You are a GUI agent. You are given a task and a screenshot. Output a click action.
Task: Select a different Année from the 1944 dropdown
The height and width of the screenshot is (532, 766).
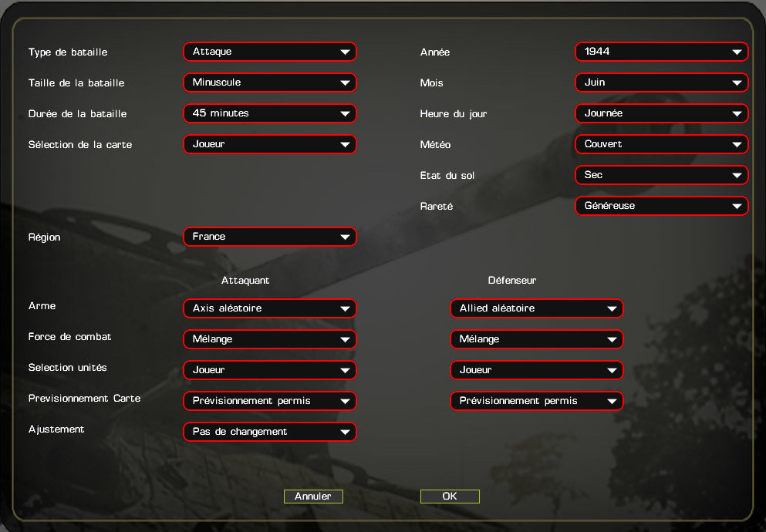(661, 52)
